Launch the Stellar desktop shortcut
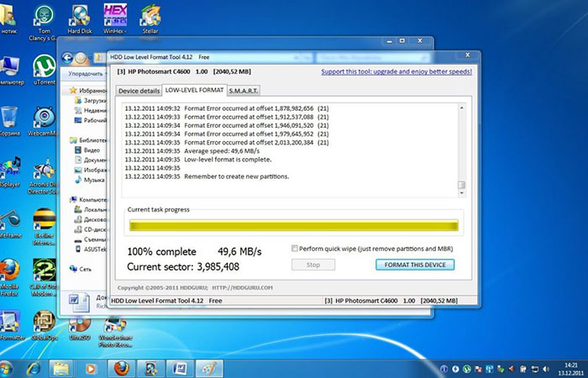This screenshot has height=378, width=588. pos(150,19)
